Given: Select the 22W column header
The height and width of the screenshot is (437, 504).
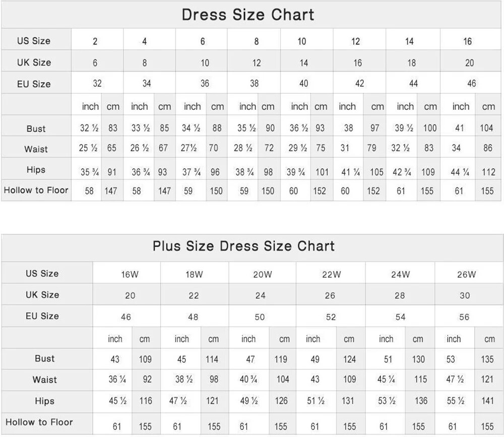Looking at the screenshot, I should 331,275.
